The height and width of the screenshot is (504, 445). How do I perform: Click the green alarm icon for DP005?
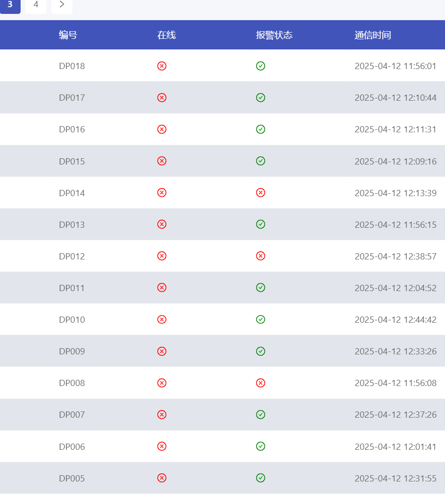pos(260,478)
